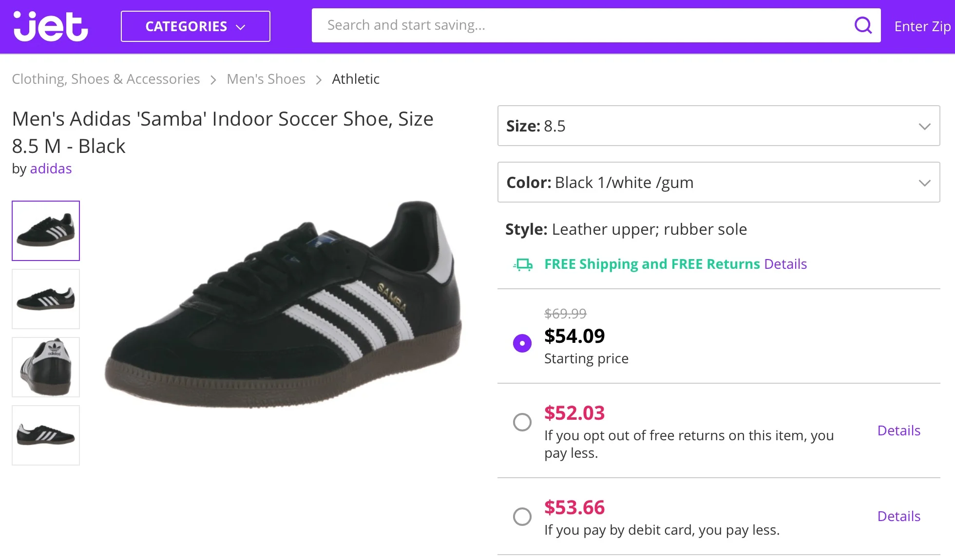Open the fourth shoe thumbnail

[46, 435]
